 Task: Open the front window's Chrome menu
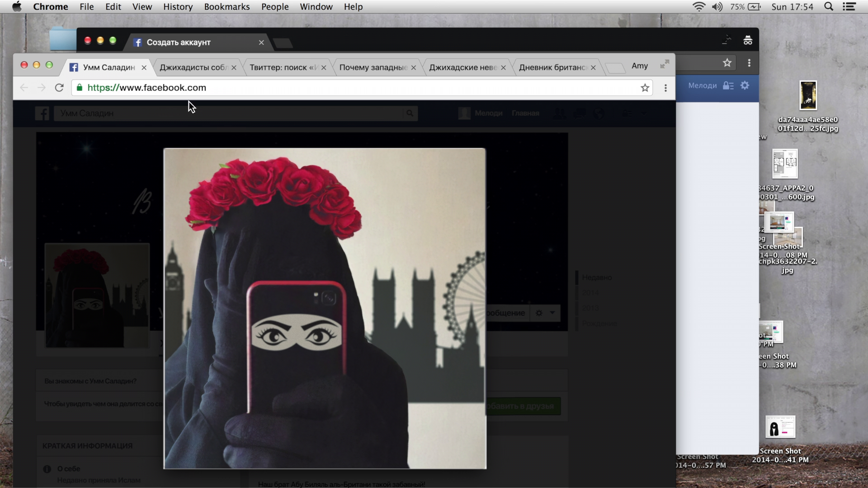[x=665, y=88]
